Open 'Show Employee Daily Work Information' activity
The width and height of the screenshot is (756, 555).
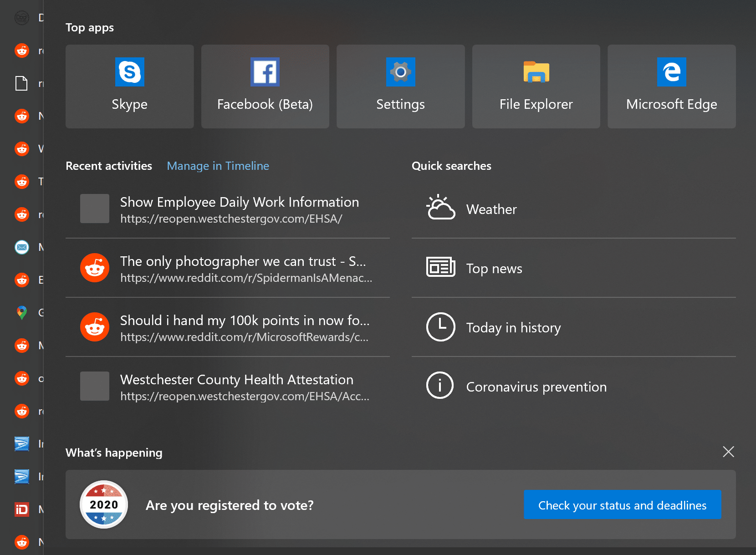pyautogui.click(x=228, y=209)
